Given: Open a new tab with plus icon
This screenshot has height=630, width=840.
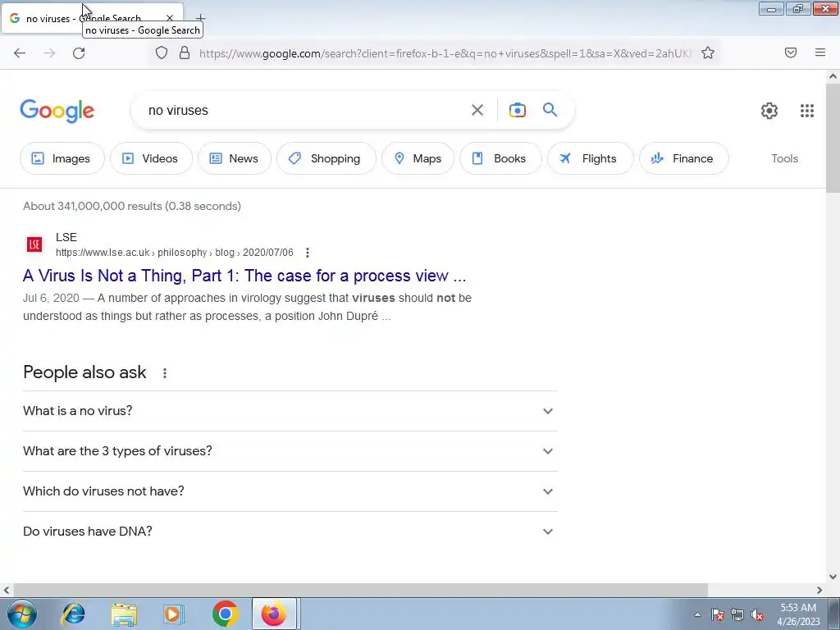Looking at the screenshot, I should (x=200, y=18).
